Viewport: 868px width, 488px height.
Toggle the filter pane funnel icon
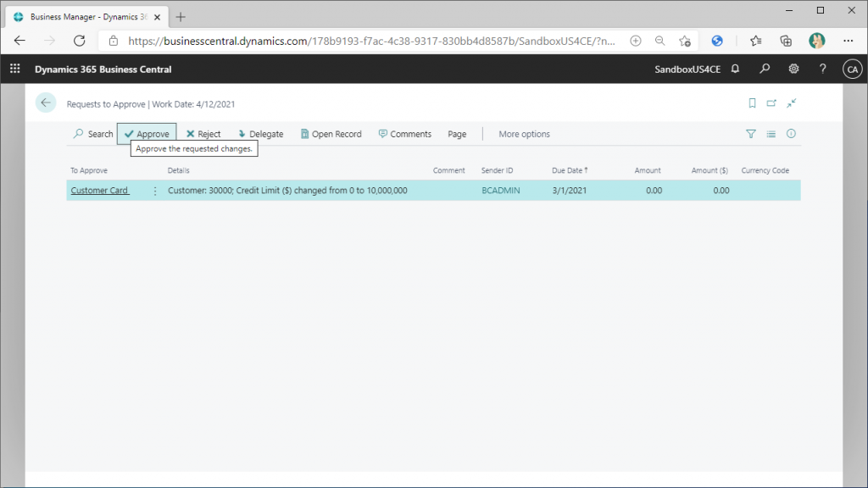(751, 134)
